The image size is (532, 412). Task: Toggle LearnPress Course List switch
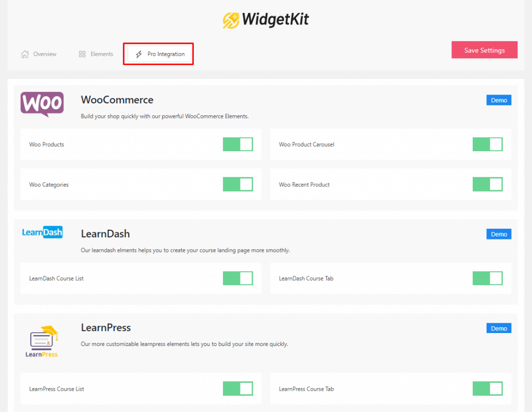(x=238, y=389)
